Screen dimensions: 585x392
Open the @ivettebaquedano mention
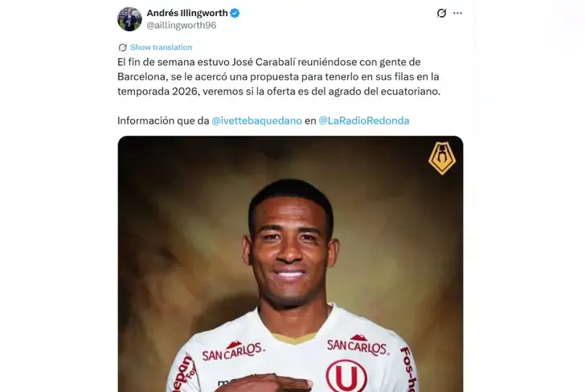[x=256, y=120]
